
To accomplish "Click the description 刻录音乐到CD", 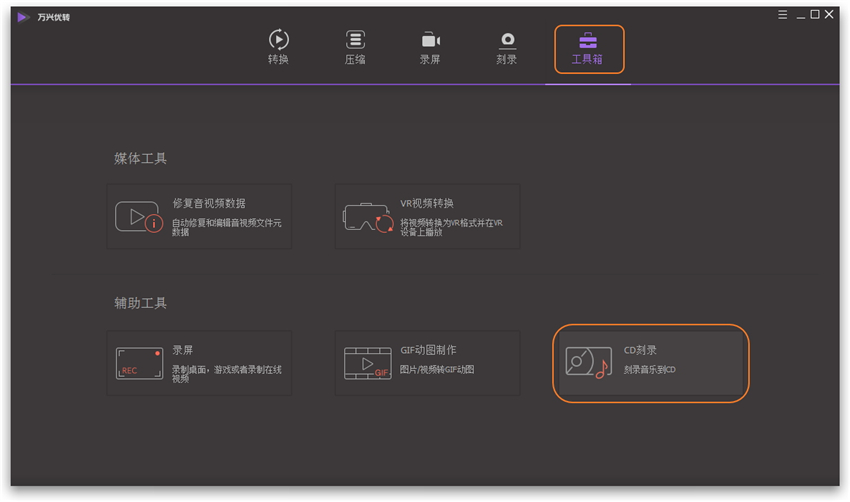I will pos(649,370).
